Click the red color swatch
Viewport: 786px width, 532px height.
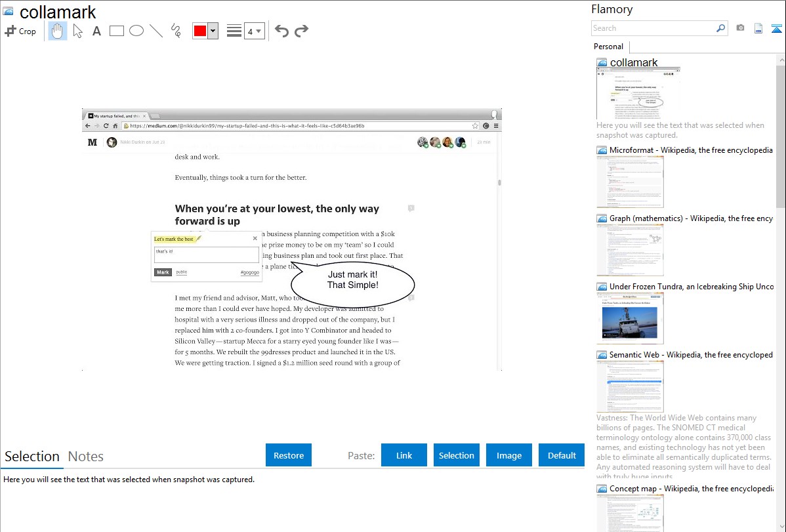(200, 31)
